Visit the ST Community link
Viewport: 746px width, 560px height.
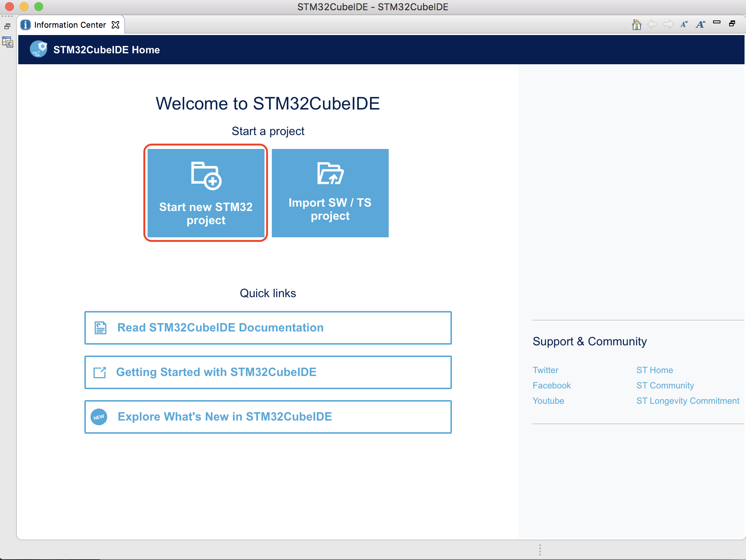[x=665, y=386]
